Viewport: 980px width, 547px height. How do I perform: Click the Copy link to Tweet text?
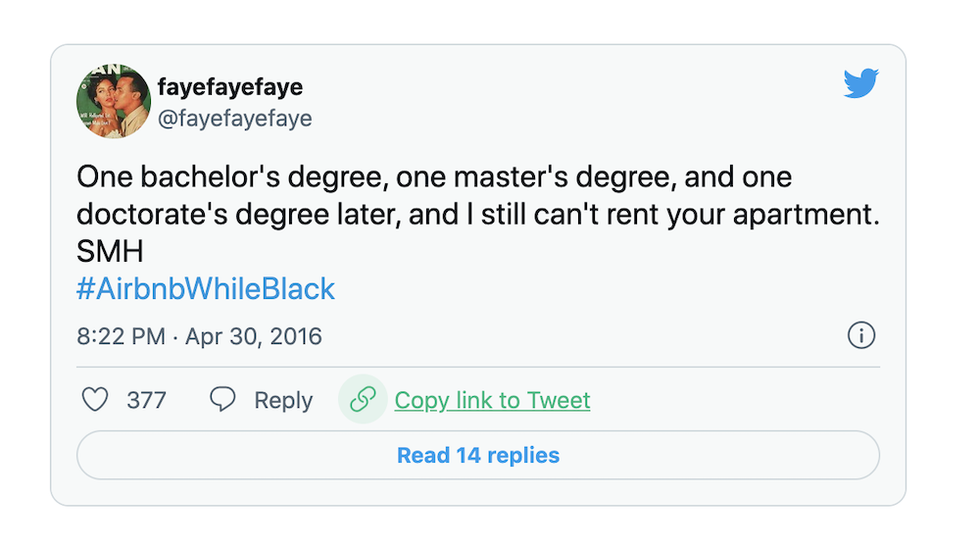pos(492,400)
